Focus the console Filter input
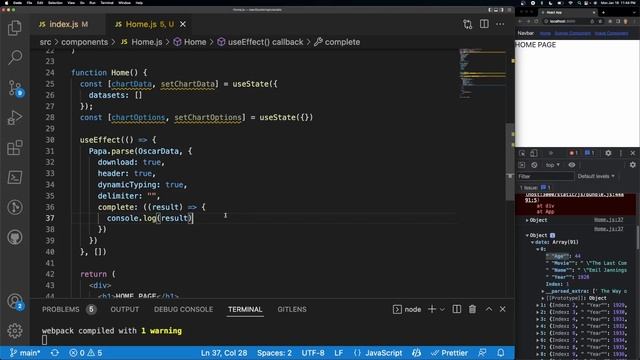 545,176
